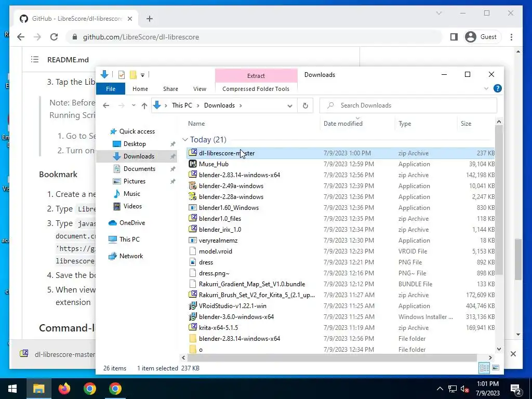Image resolution: width=532 pixels, height=399 pixels.
Task: Select veryrealmemz application icon
Action: pyautogui.click(x=193, y=240)
